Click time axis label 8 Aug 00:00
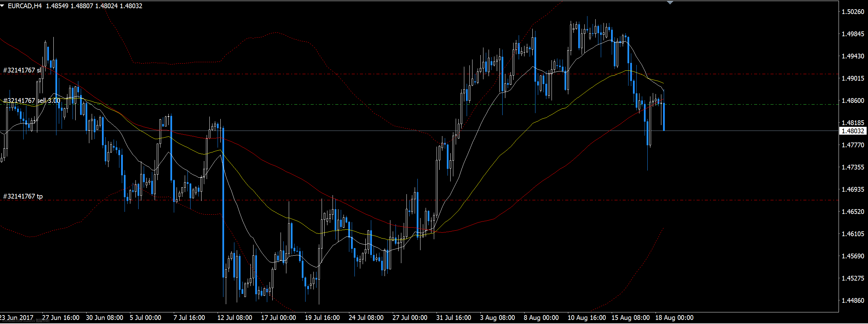Viewport: 868px width, 324px height. (541, 318)
